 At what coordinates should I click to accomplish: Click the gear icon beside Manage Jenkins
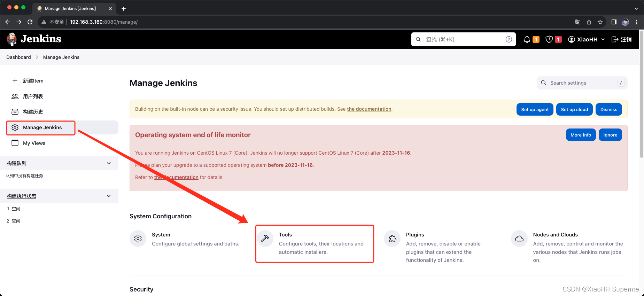[x=15, y=127]
